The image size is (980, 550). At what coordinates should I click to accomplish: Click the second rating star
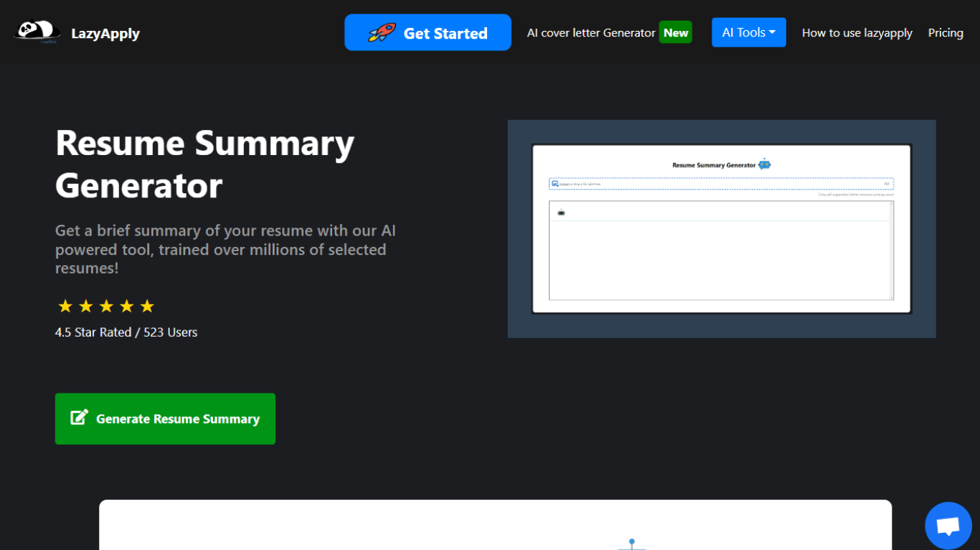(86, 307)
